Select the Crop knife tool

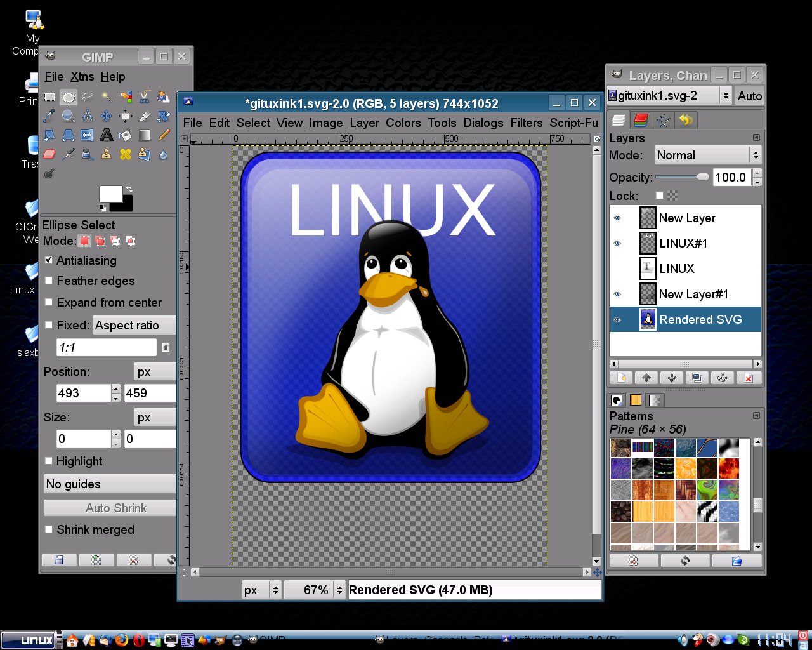[x=145, y=116]
